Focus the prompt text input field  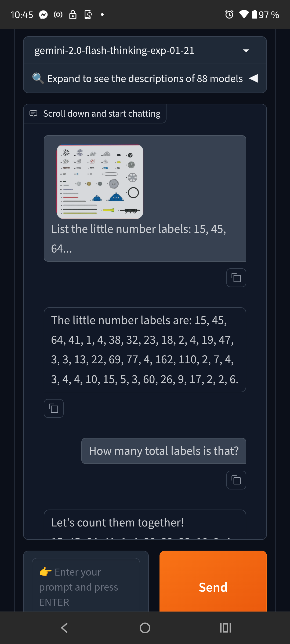(86, 586)
